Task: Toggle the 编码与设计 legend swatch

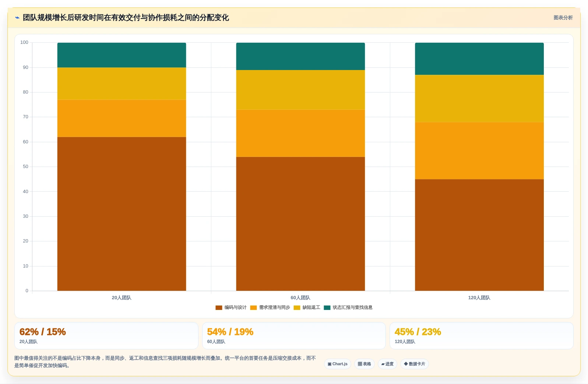Action: [219, 308]
